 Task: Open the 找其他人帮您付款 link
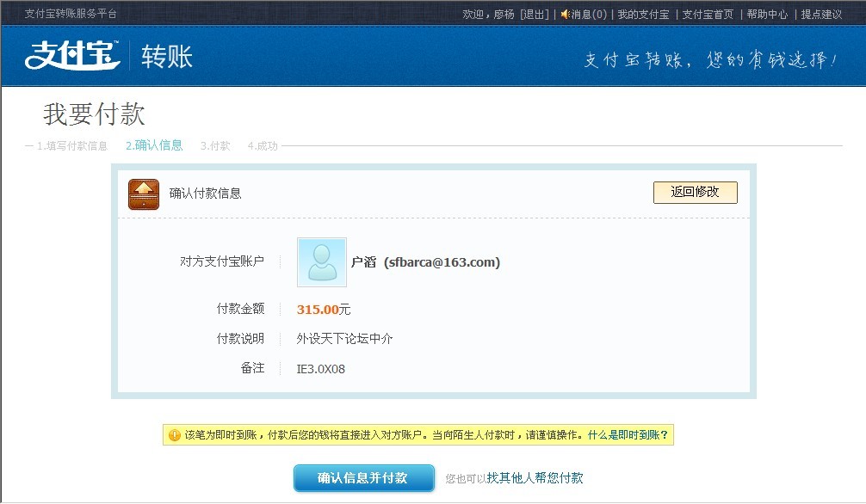point(535,478)
